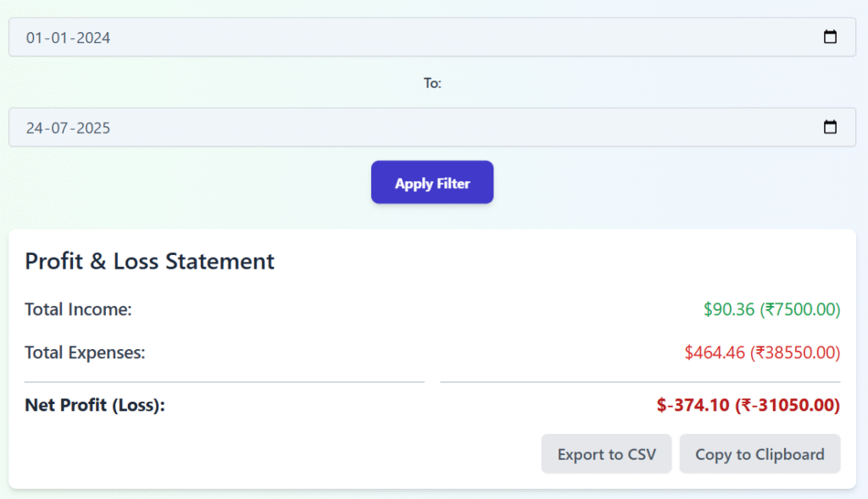
Task: Click the Net Profit (Loss) label
Action: tap(94, 405)
